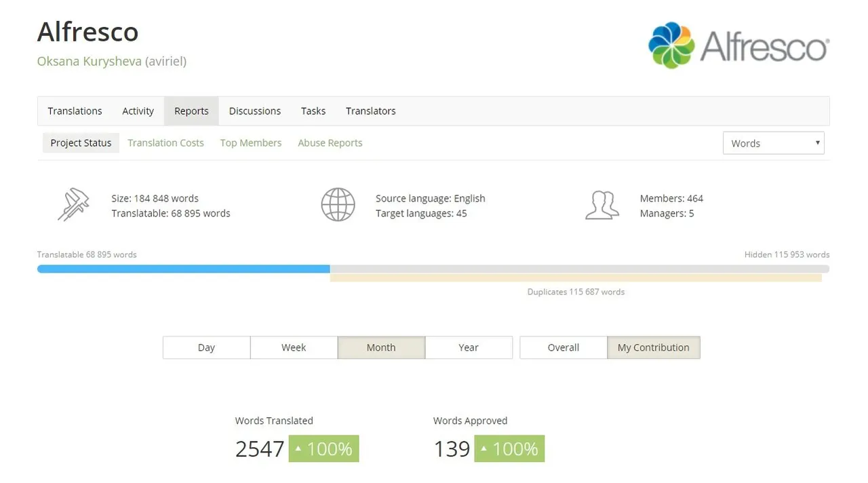Click the globe languages icon
Viewport: 868px width, 483px height.
pyautogui.click(x=338, y=205)
